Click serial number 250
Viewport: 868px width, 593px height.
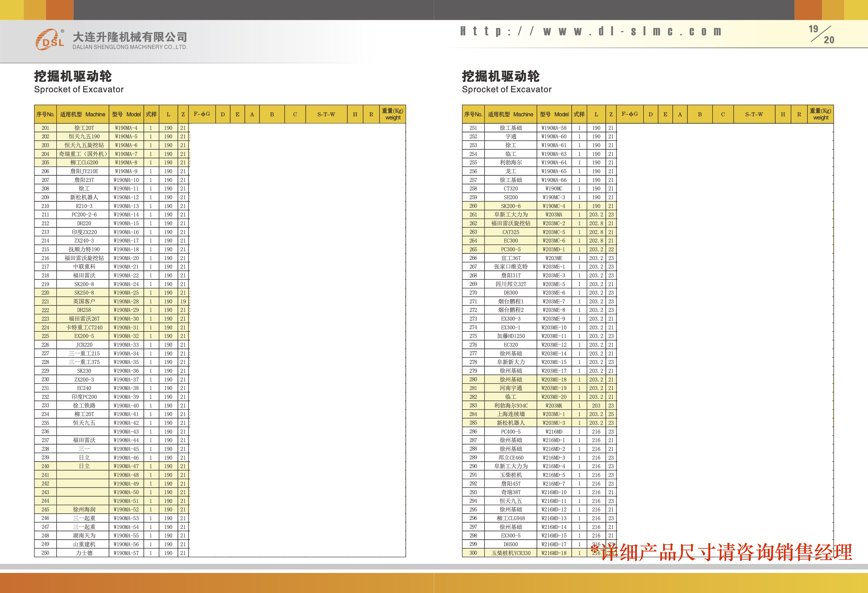point(45,553)
